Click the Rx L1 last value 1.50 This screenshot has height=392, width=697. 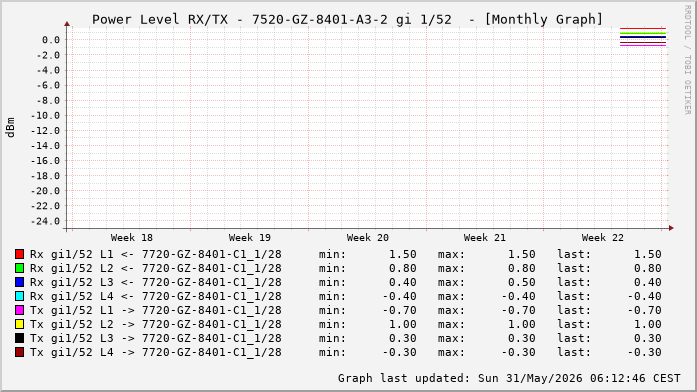tap(647, 254)
